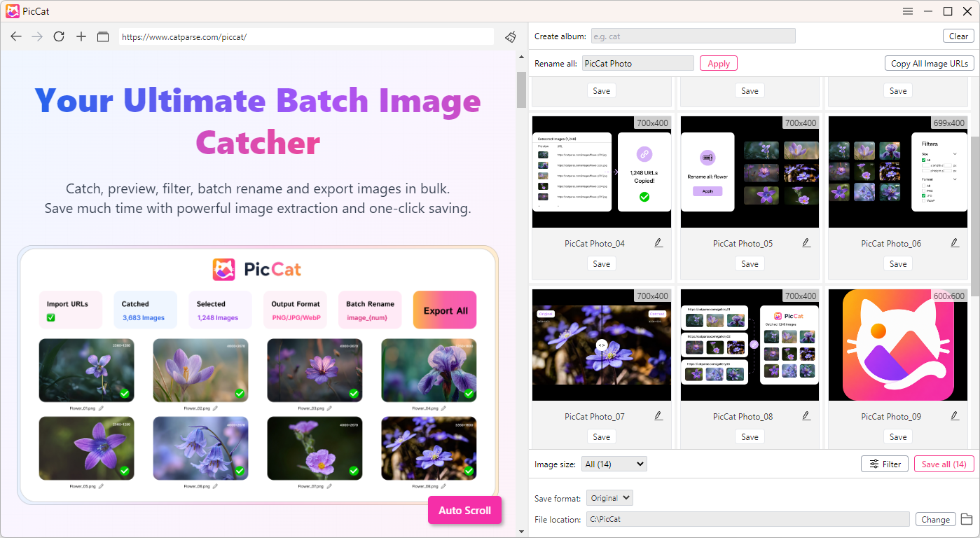
Task: Click the Batch Rename card in webpage
Action: pos(370,310)
